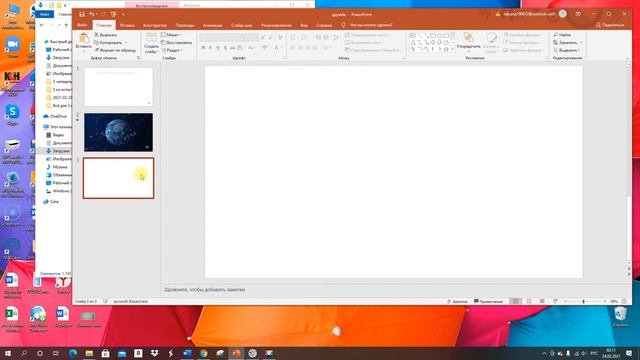The image size is (640, 360).
Task: Open the Paste options arrow under Вставить
Action: click(84, 51)
